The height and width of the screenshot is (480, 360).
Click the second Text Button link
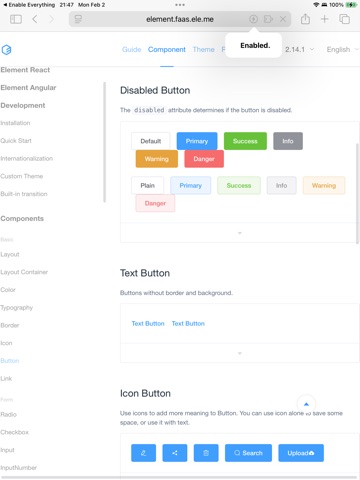pyautogui.click(x=188, y=323)
